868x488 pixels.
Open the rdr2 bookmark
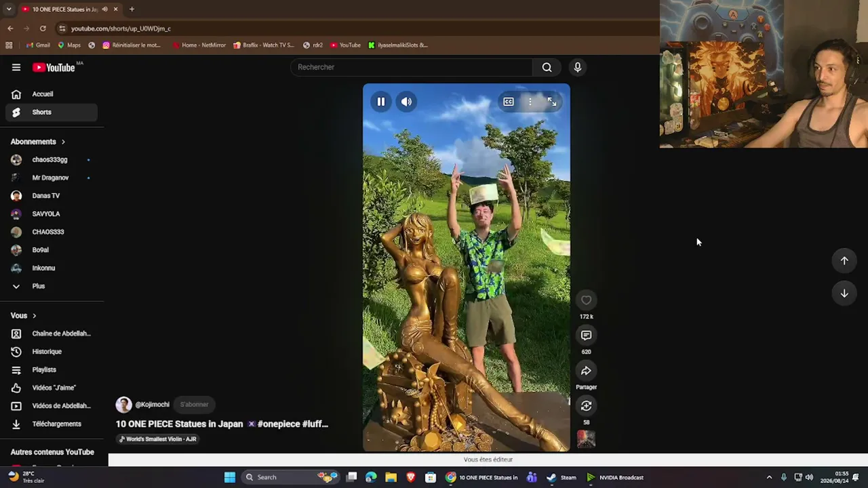(x=313, y=45)
